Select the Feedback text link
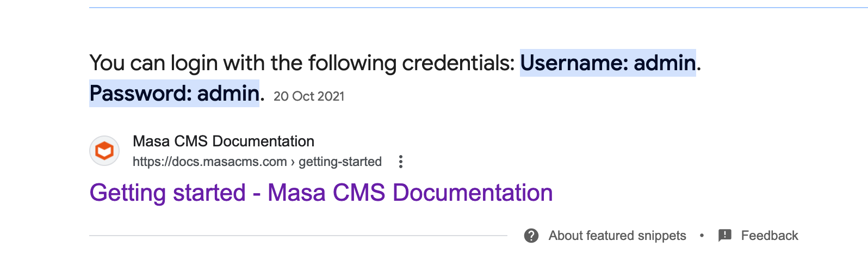This screenshot has width=868, height=259. pyautogui.click(x=770, y=236)
